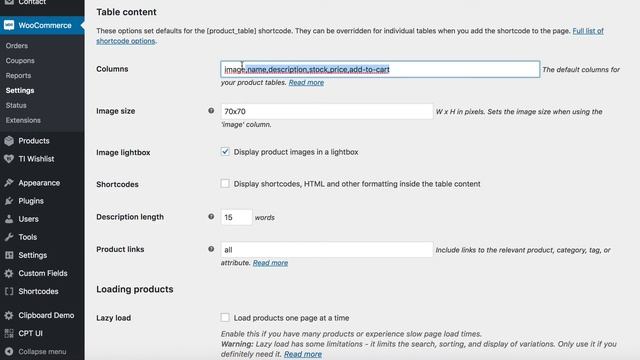Click the Products box icon
This screenshot has height=360, width=640.
click(x=9, y=141)
